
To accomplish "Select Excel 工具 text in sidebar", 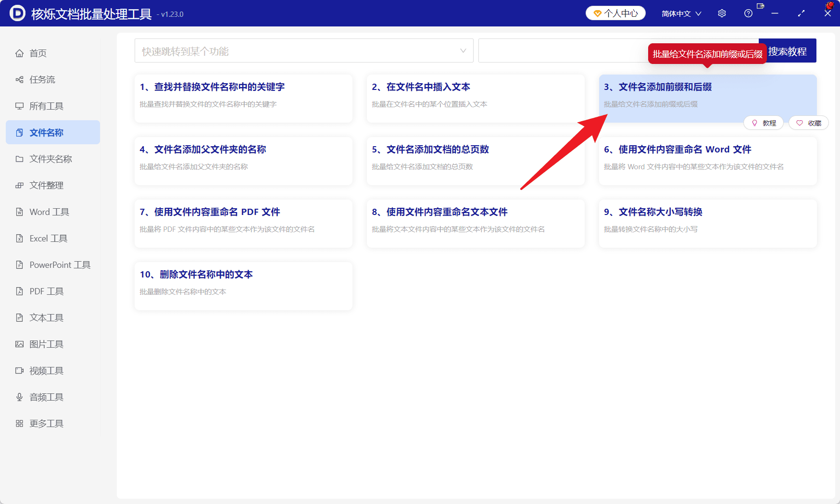I will coord(49,239).
